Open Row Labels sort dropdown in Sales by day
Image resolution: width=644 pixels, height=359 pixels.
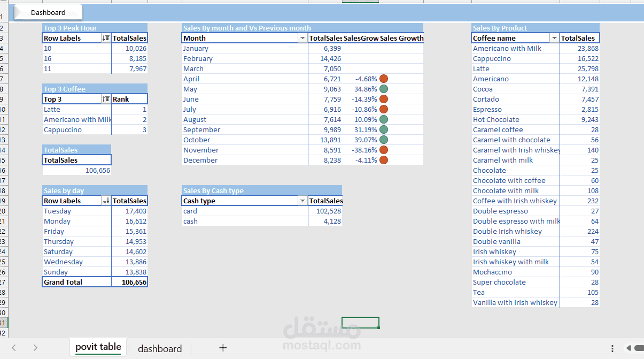tap(106, 201)
